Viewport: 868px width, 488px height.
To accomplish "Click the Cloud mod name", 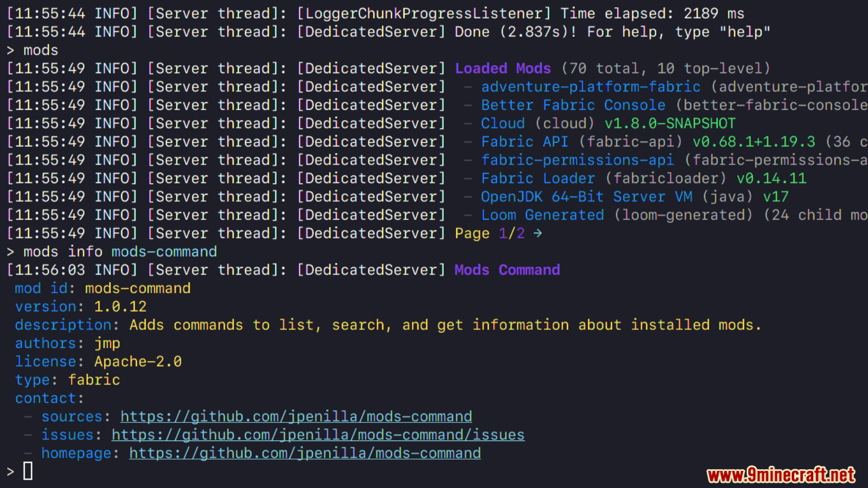I will point(503,123).
